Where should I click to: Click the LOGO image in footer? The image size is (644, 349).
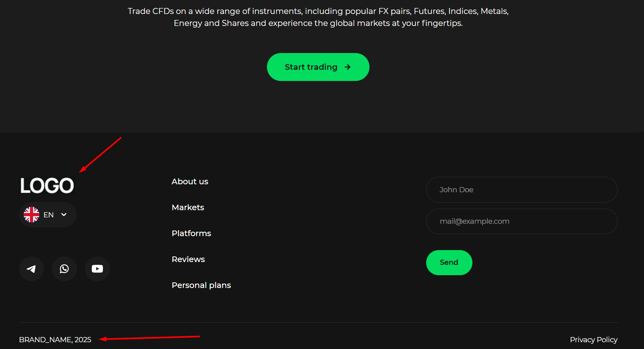[47, 186]
